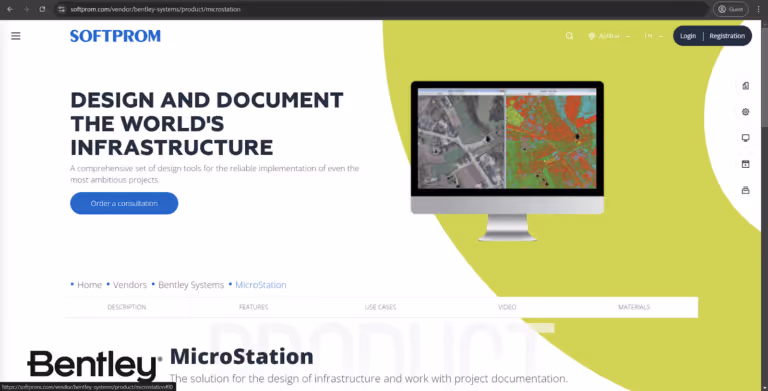Click the SOFTPROM logo
This screenshot has height=391, width=768.
pos(115,36)
